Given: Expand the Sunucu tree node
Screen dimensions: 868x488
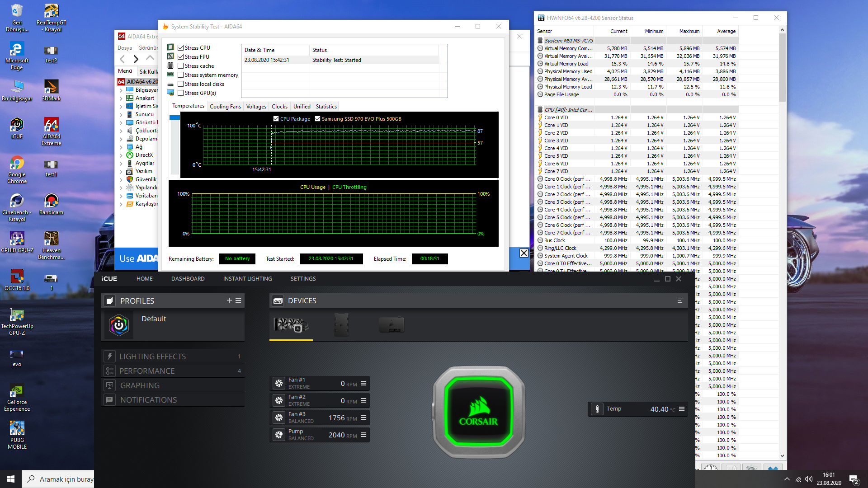Looking at the screenshot, I should [121, 114].
